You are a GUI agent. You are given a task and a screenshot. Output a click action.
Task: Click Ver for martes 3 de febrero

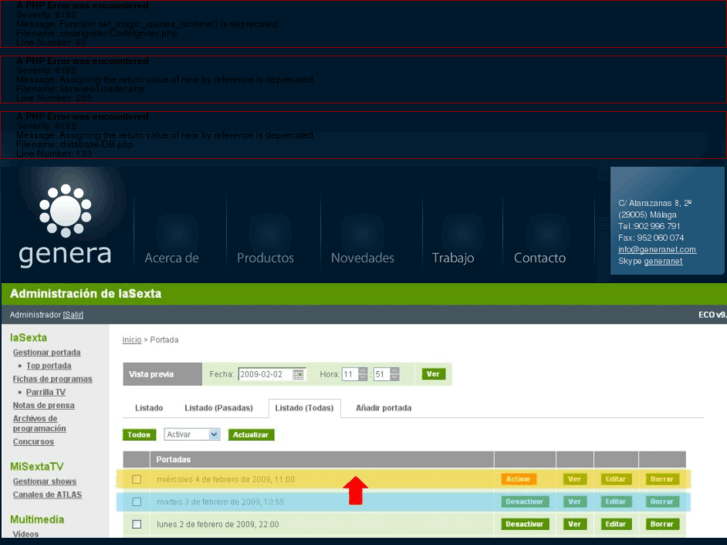[574, 501]
